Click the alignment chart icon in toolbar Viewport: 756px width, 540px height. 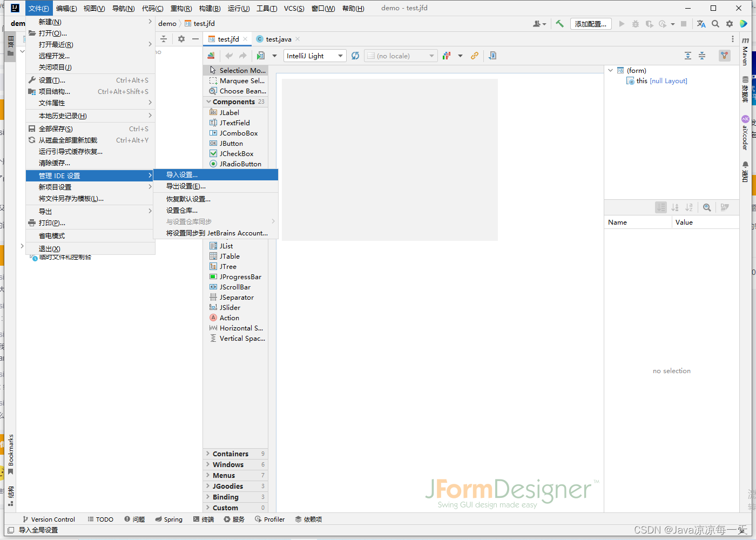tap(447, 56)
